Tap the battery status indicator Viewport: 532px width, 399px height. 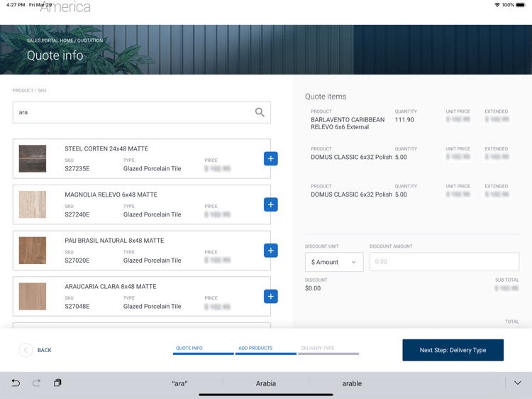pos(521,5)
